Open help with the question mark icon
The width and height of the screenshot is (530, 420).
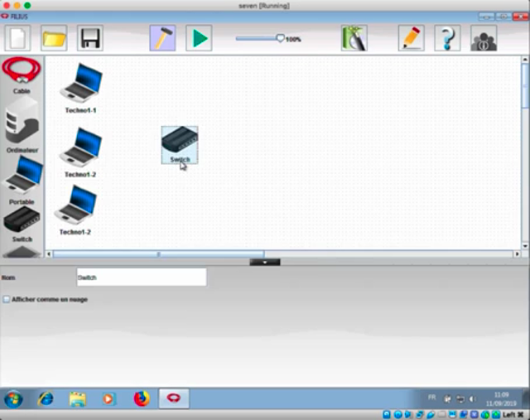coord(447,38)
